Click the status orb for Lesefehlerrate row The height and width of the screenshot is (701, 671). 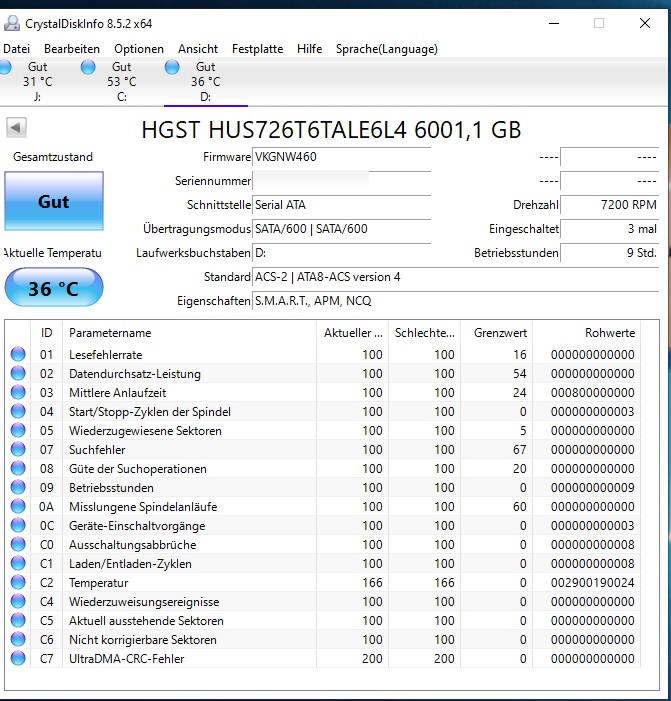click(18, 354)
